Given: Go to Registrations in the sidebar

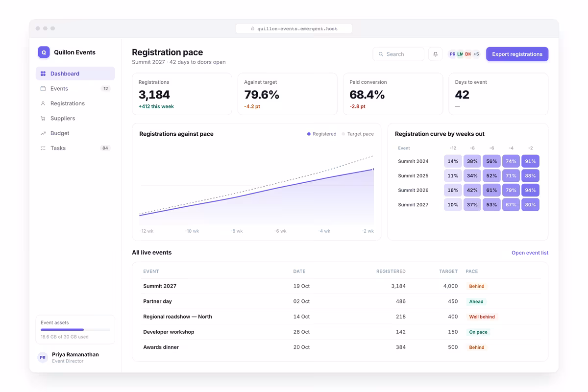Looking at the screenshot, I should click(75, 103).
